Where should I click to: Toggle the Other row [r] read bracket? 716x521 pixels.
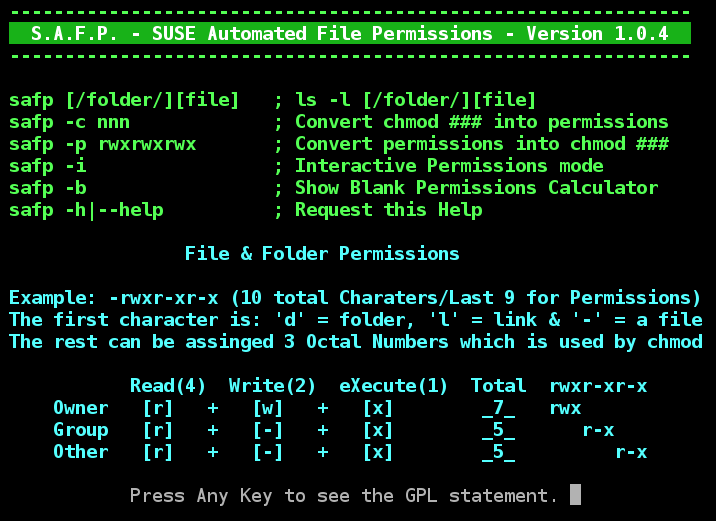coord(158,452)
